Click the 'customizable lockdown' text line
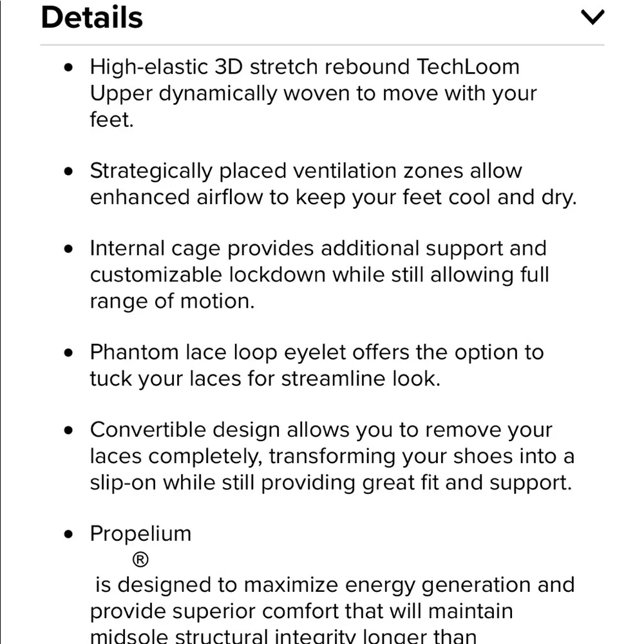This screenshot has height=644, width=644. (319, 275)
